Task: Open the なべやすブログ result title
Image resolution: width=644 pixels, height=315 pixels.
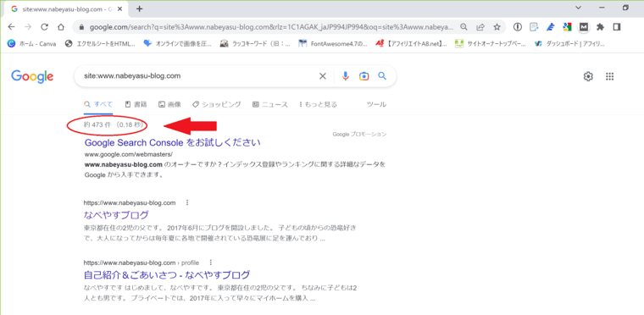Action: (x=117, y=215)
